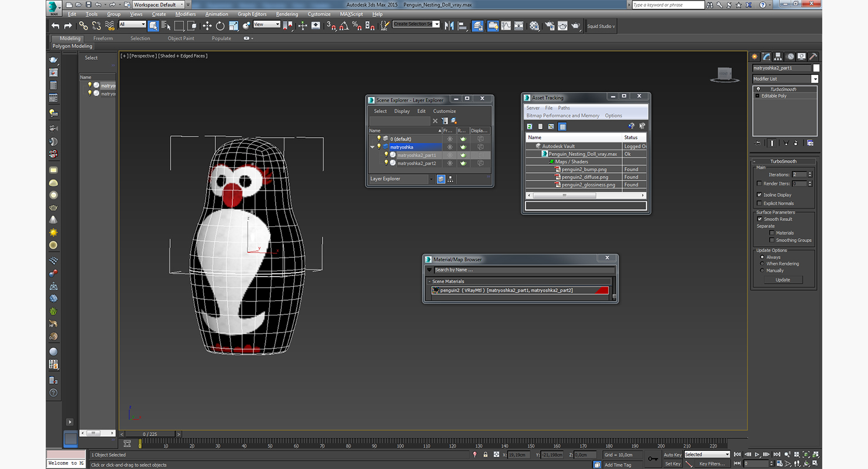
Task: Open Customize menu in Scene Explorer
Action: coord(445,111)
